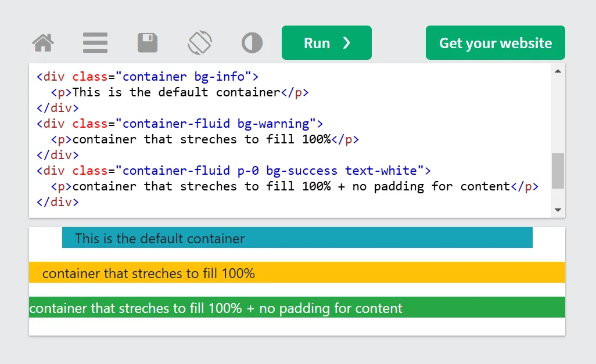Click the screen rotation arrows icon

(x=200, y=42)
